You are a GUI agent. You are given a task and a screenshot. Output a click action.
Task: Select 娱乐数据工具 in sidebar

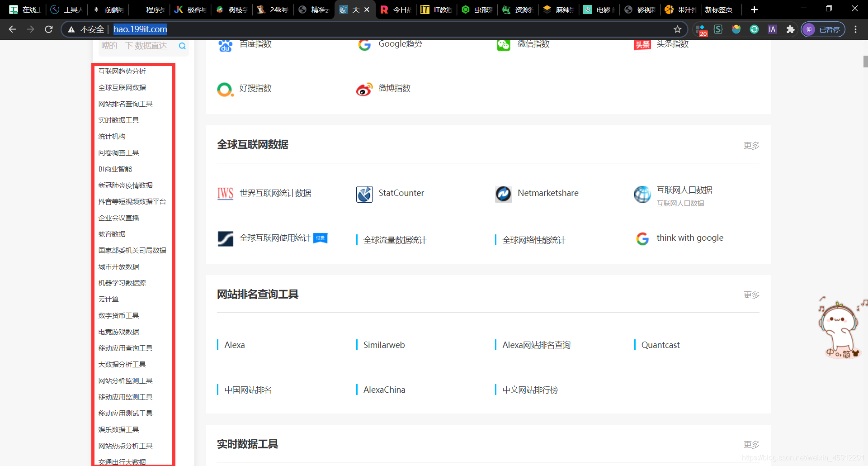[x=118, y=430]
